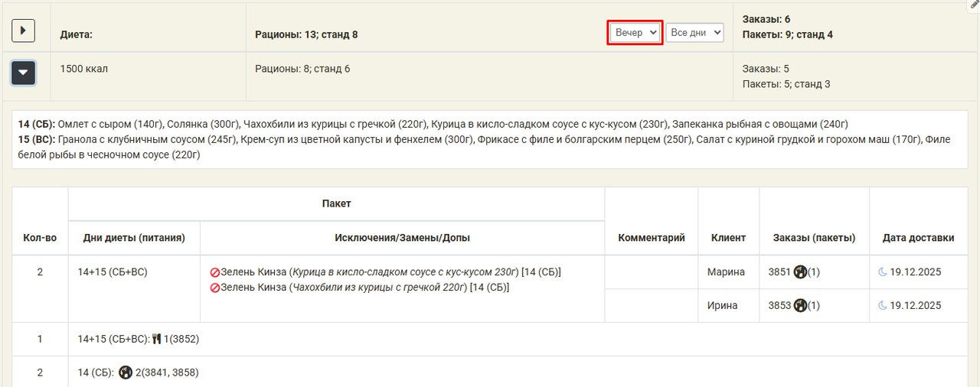Click package icon next to order 3853
The image size is (980, 387).
[x=800, y=305]
